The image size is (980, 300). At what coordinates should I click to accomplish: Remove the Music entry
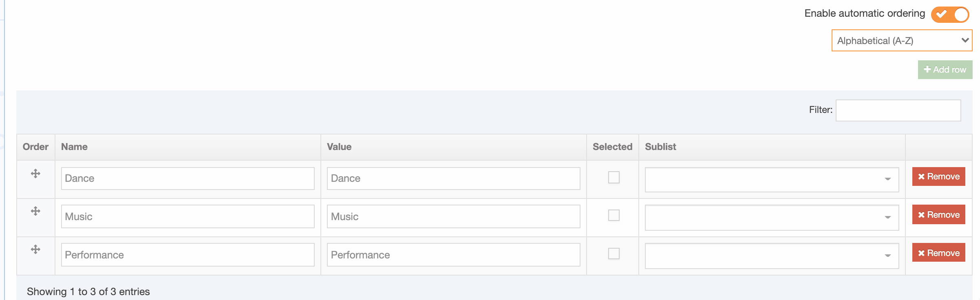938,215
